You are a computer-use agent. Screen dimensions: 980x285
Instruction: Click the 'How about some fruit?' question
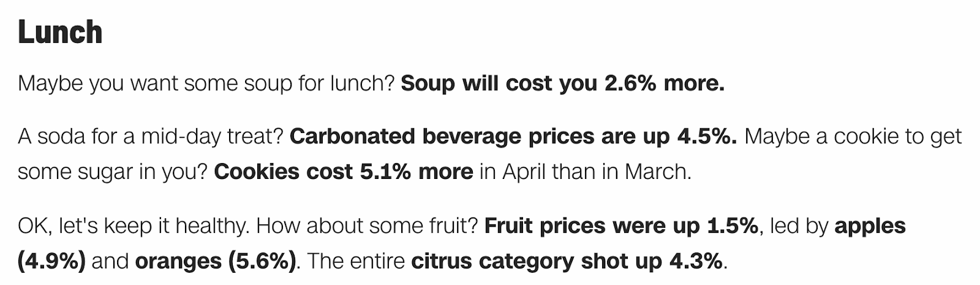tap(367, 226)
